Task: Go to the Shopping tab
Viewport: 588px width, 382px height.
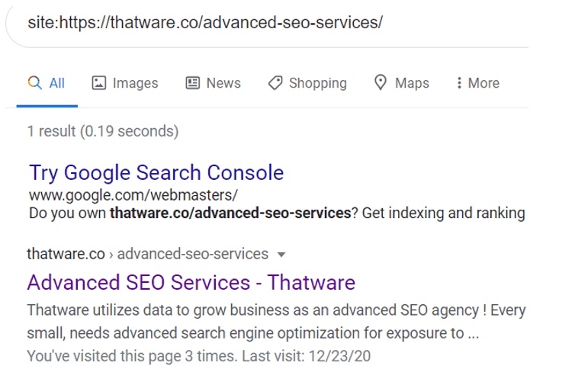Action: tap(317, 83)
